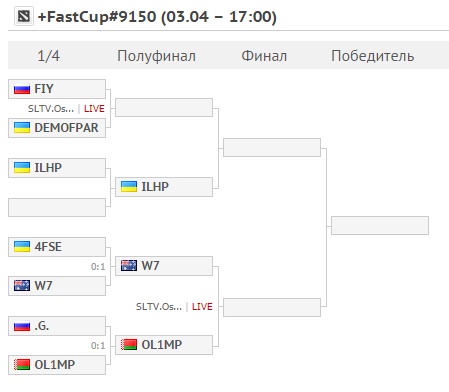Open the 0:1 score for .G. vs OL1MP
The width and height of the screenshot is (449, 392).
[98, 346]
